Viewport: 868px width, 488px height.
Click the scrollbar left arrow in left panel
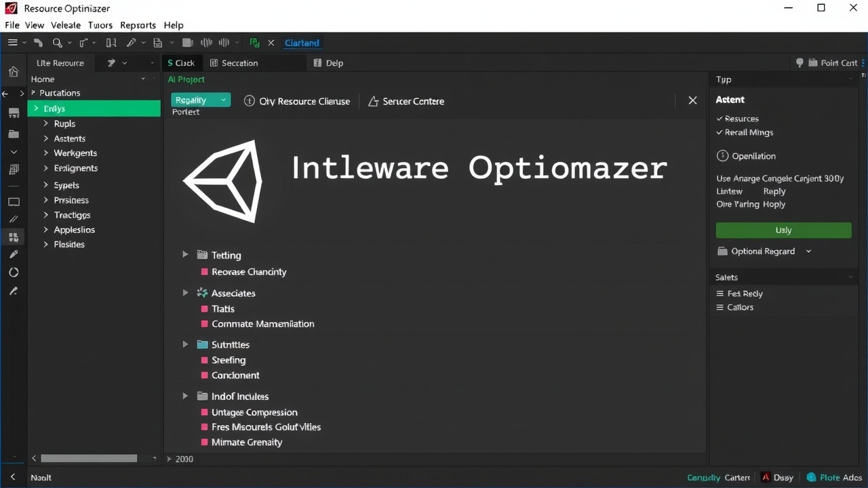point(34,459)
